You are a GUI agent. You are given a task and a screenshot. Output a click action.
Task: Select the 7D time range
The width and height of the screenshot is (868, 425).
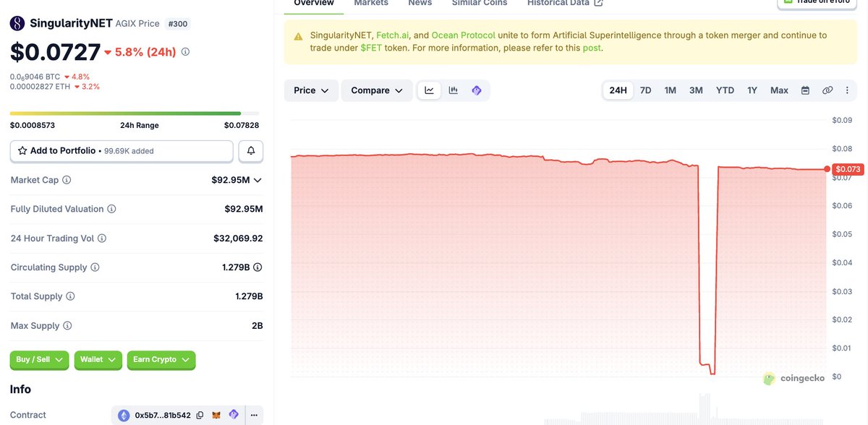(646, 90)
